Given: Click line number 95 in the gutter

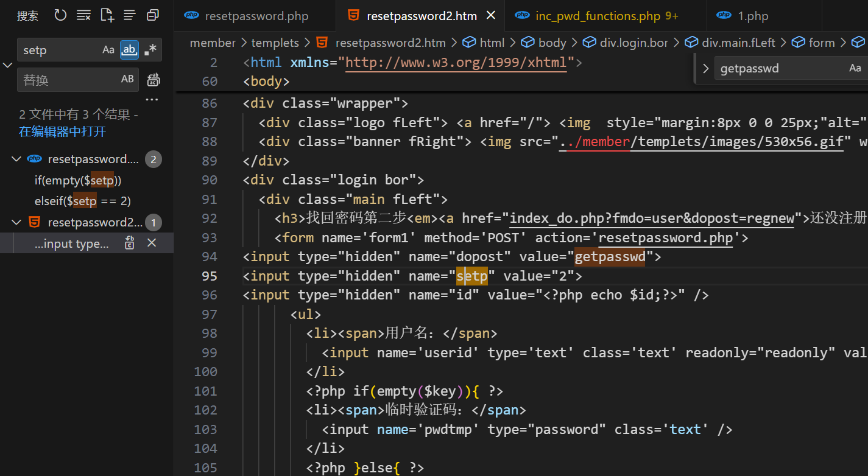Looking at the screenshot, I should click(209, 276).
